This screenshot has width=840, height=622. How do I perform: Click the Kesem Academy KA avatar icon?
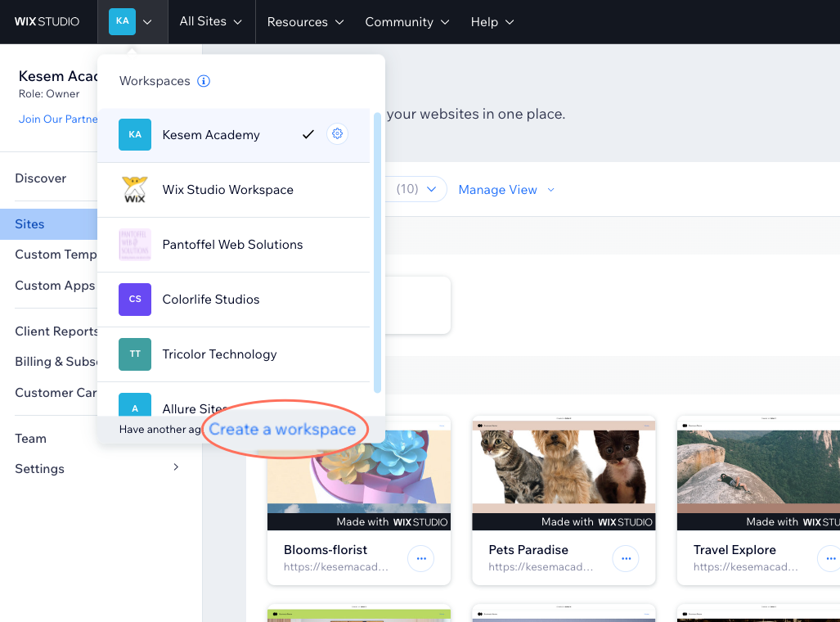[135, 134]
